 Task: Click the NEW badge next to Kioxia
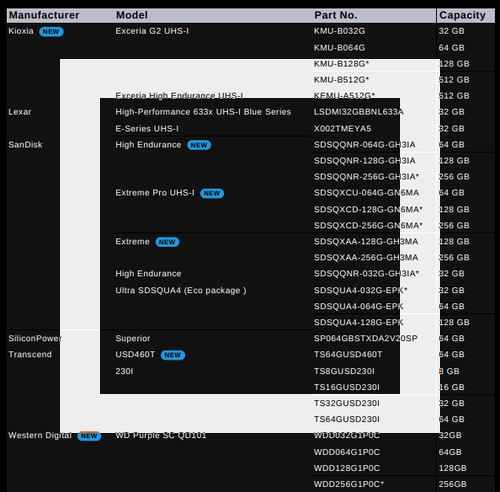[51, 32]
